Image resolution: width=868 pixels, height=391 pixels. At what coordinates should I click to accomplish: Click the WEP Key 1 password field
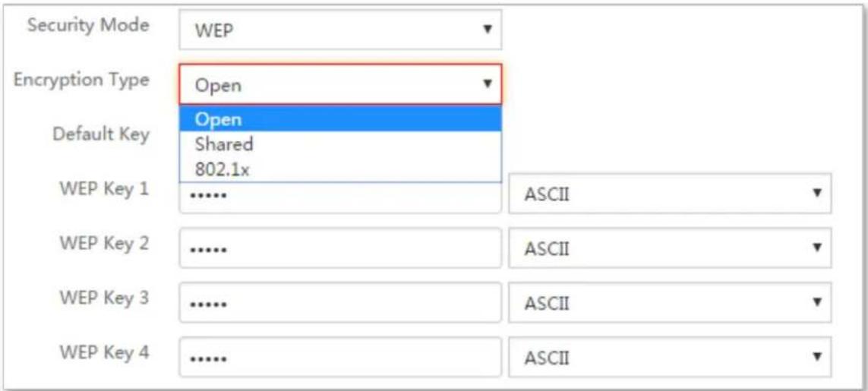340,197
